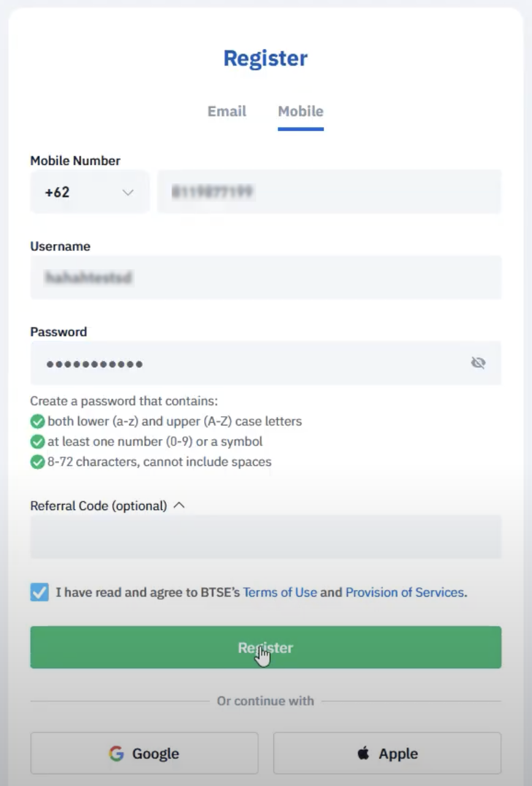Select the Mobile tab
532x786 pixels.
pos(300,112)
